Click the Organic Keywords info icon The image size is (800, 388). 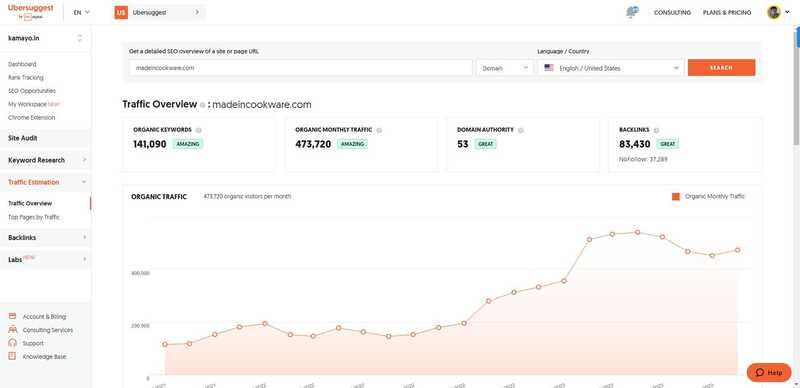[198, 130]
